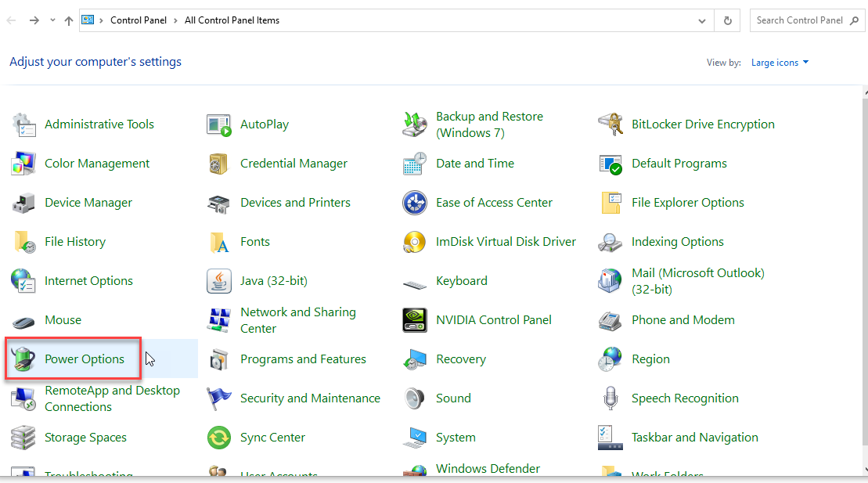Open the address bar history dropdown
The height and width of the screenshot is (483, 868).
702,21
